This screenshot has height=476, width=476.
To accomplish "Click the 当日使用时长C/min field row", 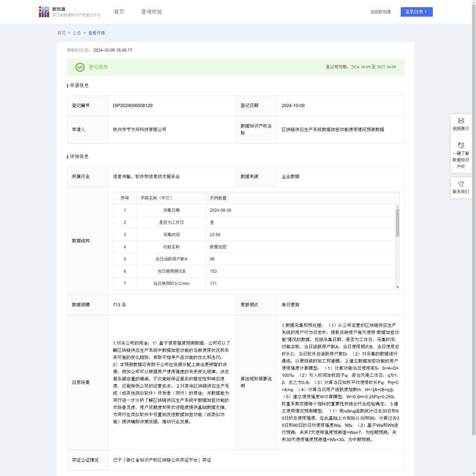I will pos(254,283).
